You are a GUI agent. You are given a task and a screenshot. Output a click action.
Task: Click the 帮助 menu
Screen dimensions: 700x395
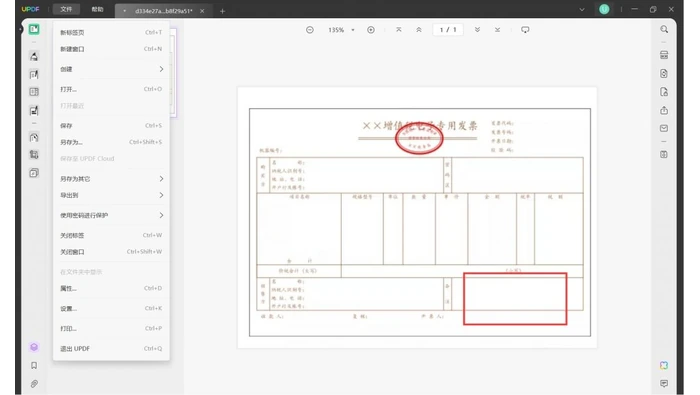[97, 9]
